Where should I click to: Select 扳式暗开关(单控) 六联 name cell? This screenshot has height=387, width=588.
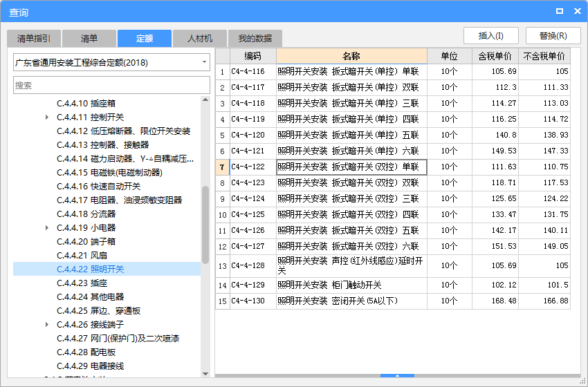(x=351, y=151)
